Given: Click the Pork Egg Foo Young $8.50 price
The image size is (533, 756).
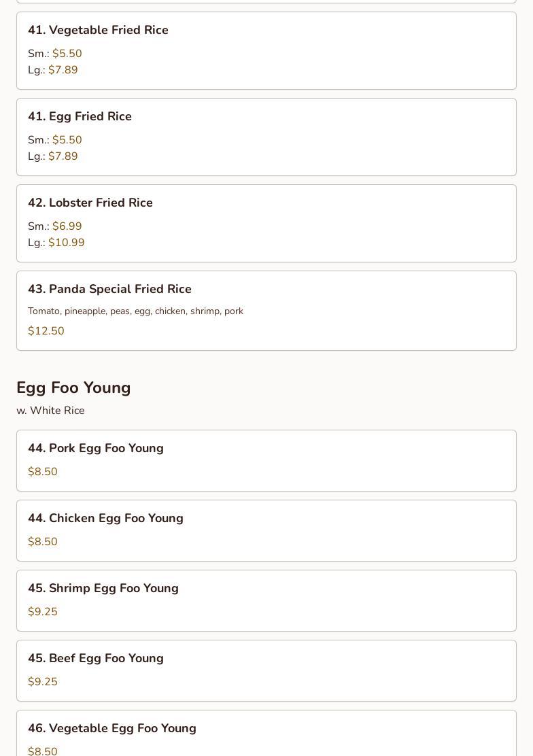Looking at the screenshot, I should point(43,472).
